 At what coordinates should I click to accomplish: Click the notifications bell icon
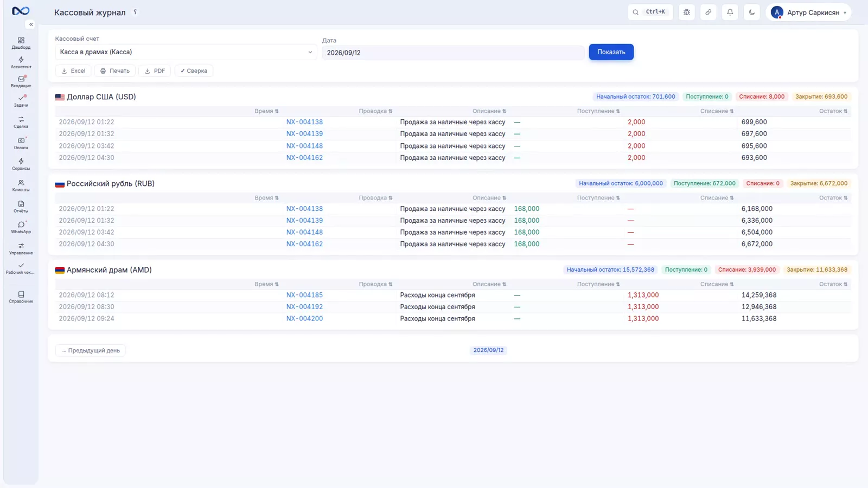[730, 12]
